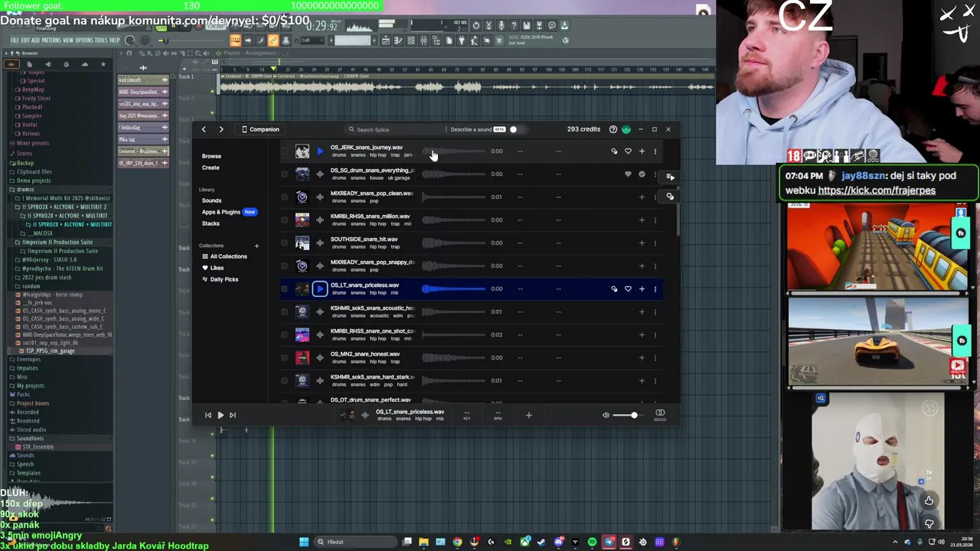Screen dimensions: 980x551
Task: Play the OS_JERK_snare_journey.wav sample
Action: tap(320, 151)
